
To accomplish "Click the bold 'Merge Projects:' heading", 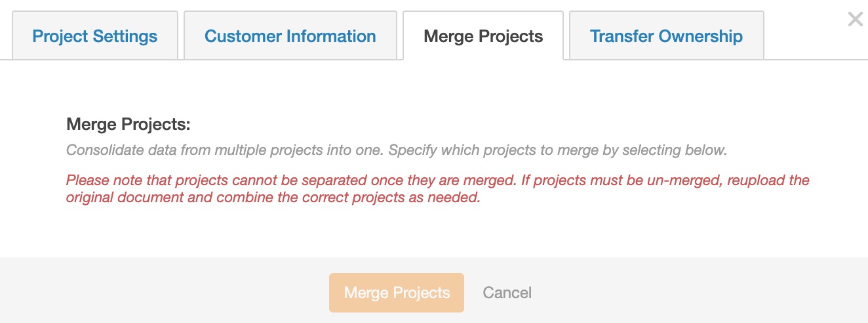I will pos(128,125).
